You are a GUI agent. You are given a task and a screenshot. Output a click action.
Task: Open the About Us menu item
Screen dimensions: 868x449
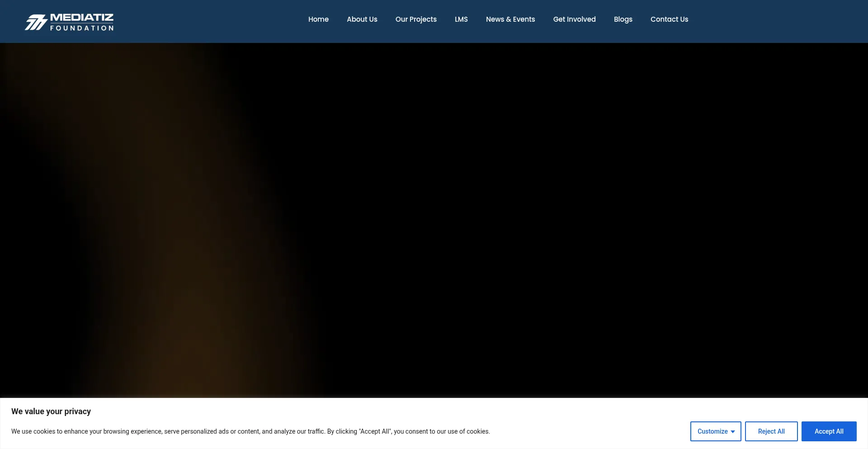click(x=362, y=19)
